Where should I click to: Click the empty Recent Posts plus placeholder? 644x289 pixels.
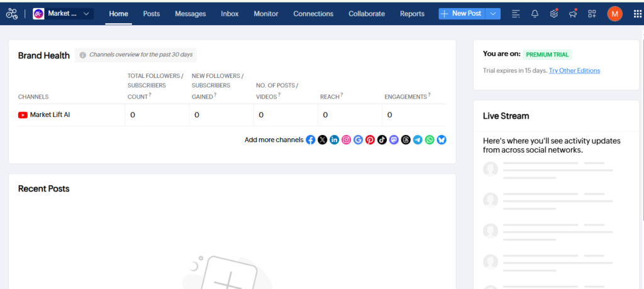click(229, 273)
